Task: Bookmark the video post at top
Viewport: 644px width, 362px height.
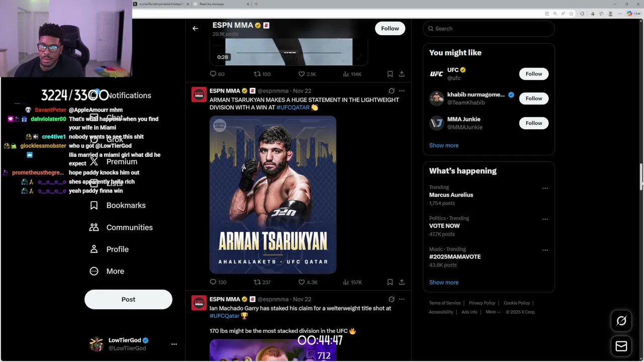Action: click(x=390, y=74)
